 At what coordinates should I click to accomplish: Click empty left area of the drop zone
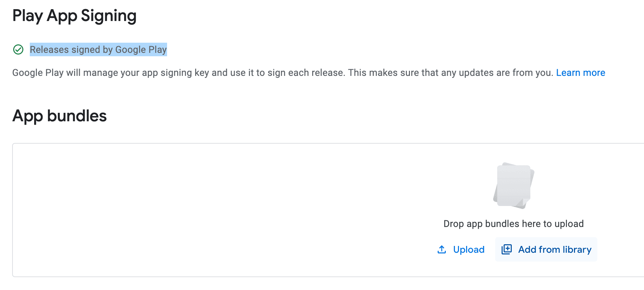(x=169, y=210)
